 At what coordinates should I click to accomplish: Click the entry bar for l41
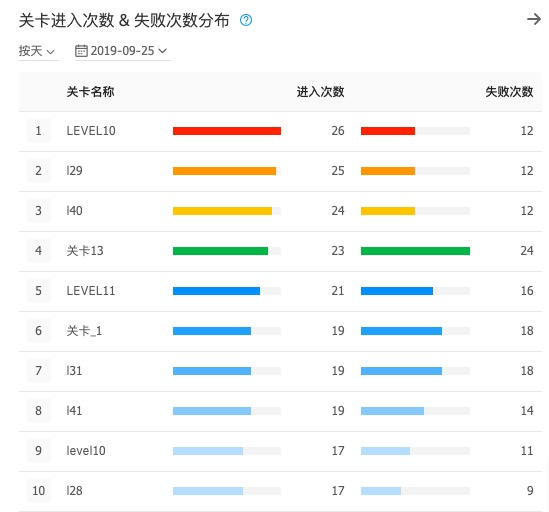212,411
